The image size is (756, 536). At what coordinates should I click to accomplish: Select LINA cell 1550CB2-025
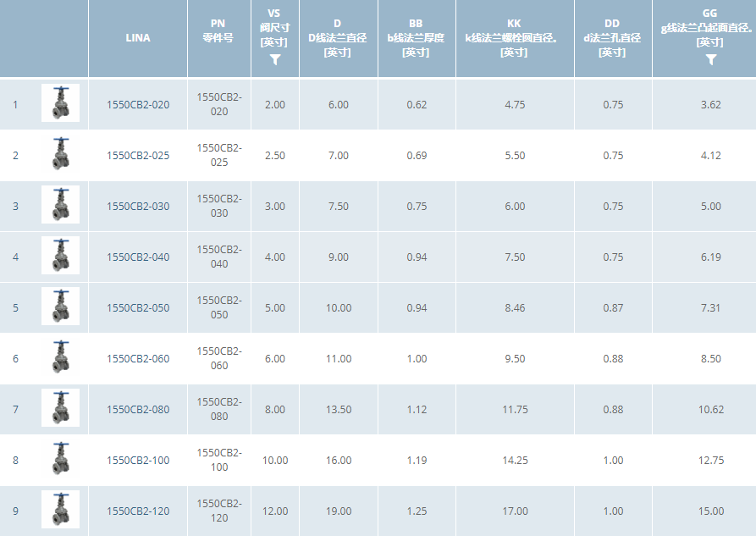click(x=138, y=155)
